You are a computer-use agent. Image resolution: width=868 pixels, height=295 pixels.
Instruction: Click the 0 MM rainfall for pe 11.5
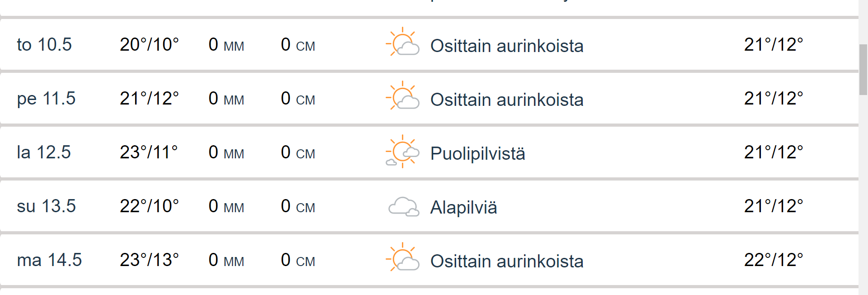pyautogui.click(x=226, y=99)
